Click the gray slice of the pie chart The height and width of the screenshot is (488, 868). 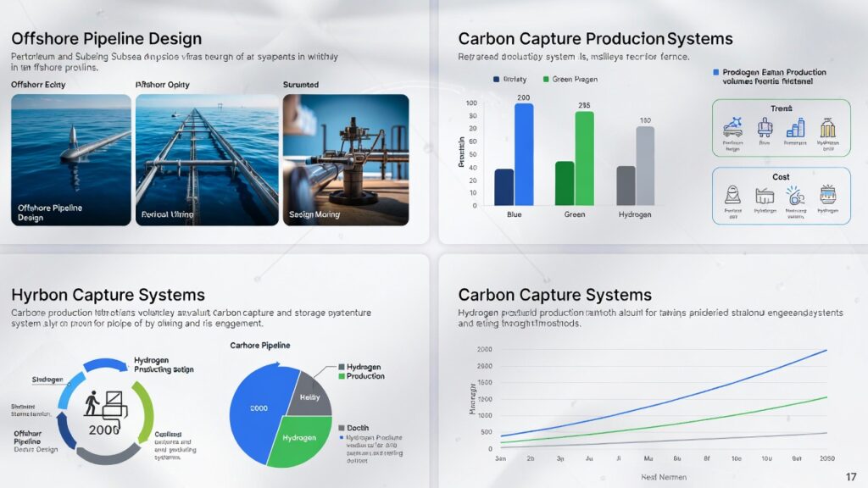pyautogui.click(x=309, y=396)
